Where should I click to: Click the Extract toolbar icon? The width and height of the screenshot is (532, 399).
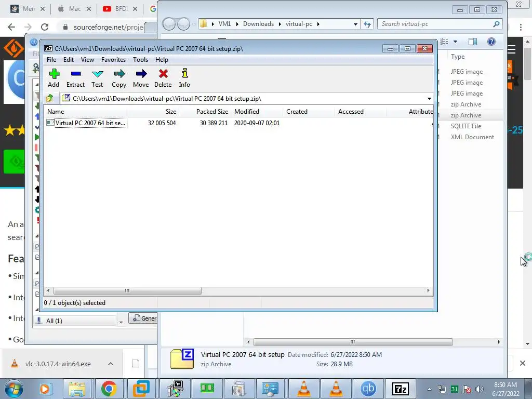tap(75, 78)
